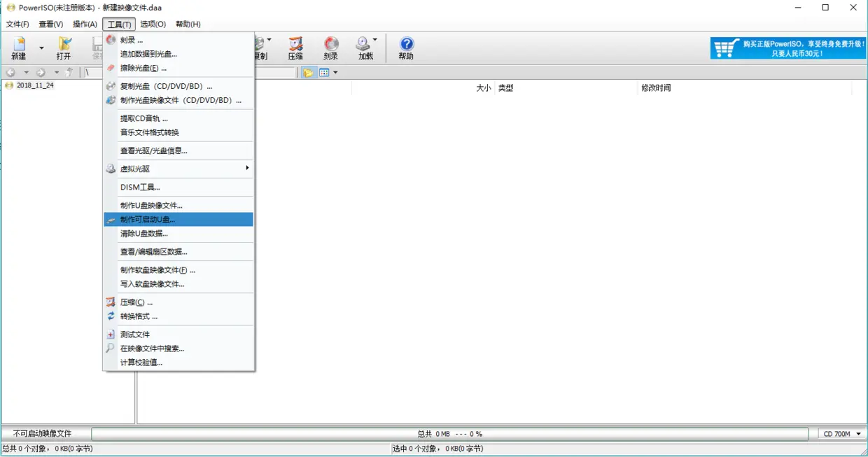This screenshot has width=868, height=457.
Task: Choose 转换格式... menu entry
Action: [178, 316]
